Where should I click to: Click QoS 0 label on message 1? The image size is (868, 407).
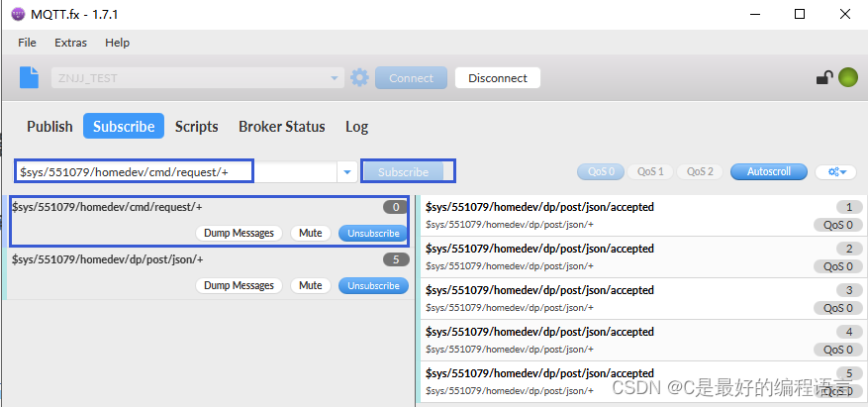tap(838, 225)
